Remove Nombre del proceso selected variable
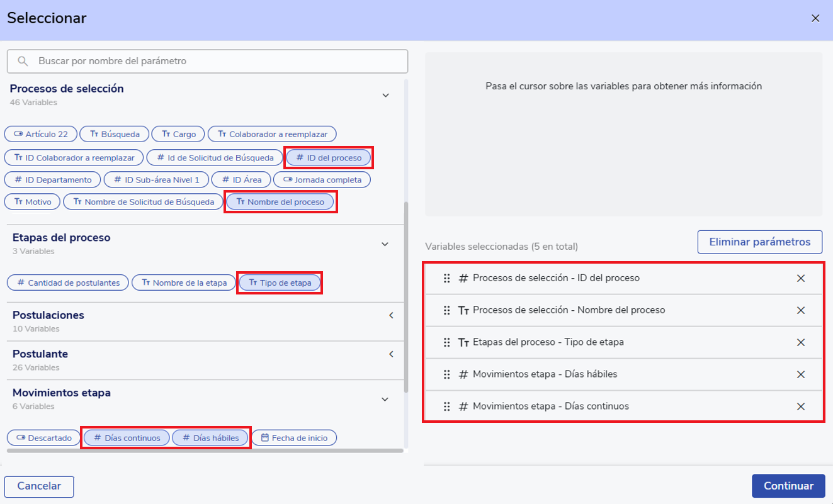833x504 pixels. point(801,310)
